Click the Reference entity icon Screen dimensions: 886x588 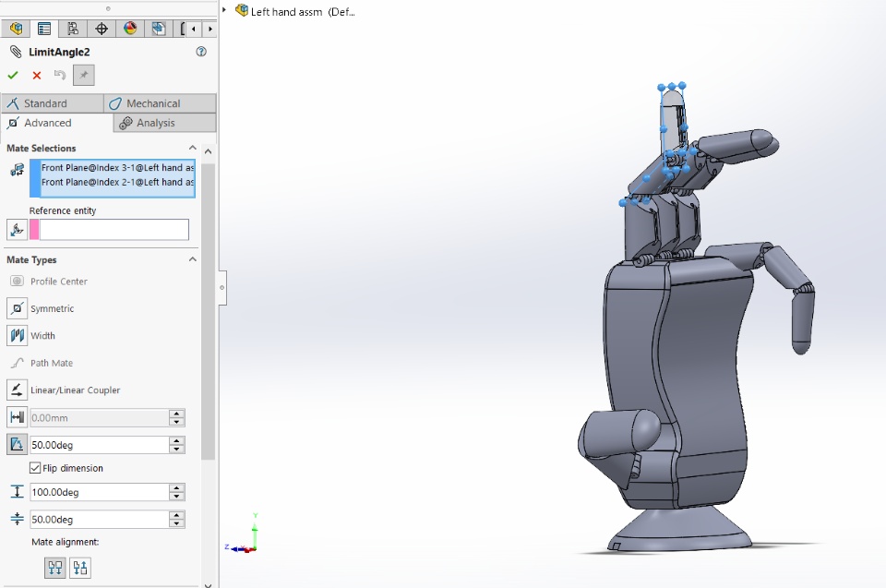[x=17, y=230]
